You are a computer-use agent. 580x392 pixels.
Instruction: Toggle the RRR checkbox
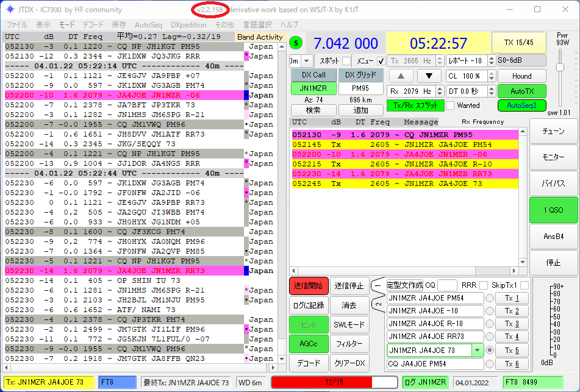click(x=483, y=285)
